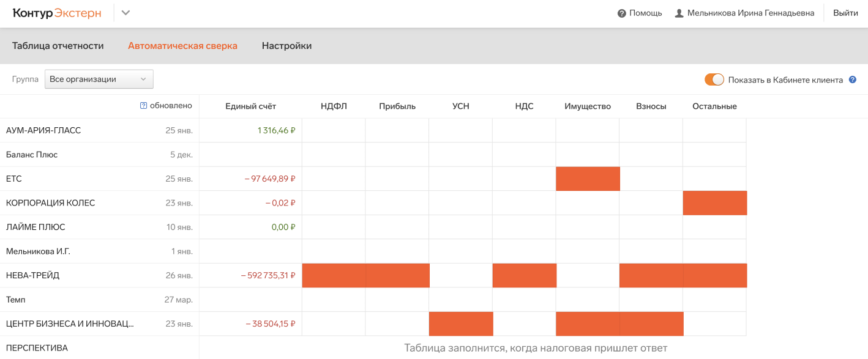This screenshot has height=359, width=868.
Task: Select organization ЛАЙМЕ ПЛЮС
Action: tap(36, 227)
